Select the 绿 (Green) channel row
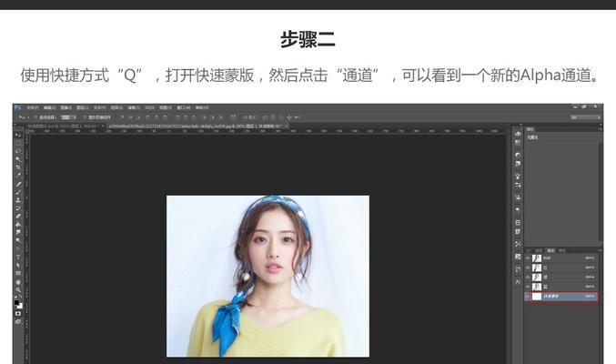616x364 pixels. click(x=561, y=278)
